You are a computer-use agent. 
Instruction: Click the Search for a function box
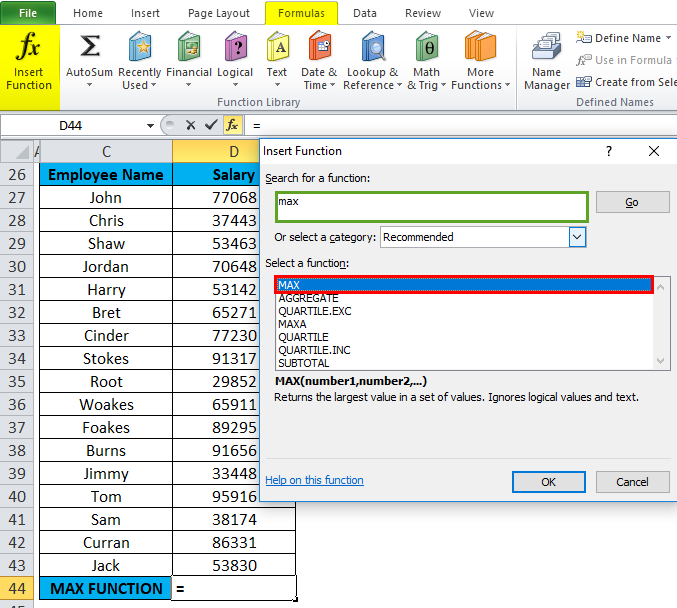pyautogui.click(x=431, y=206)
